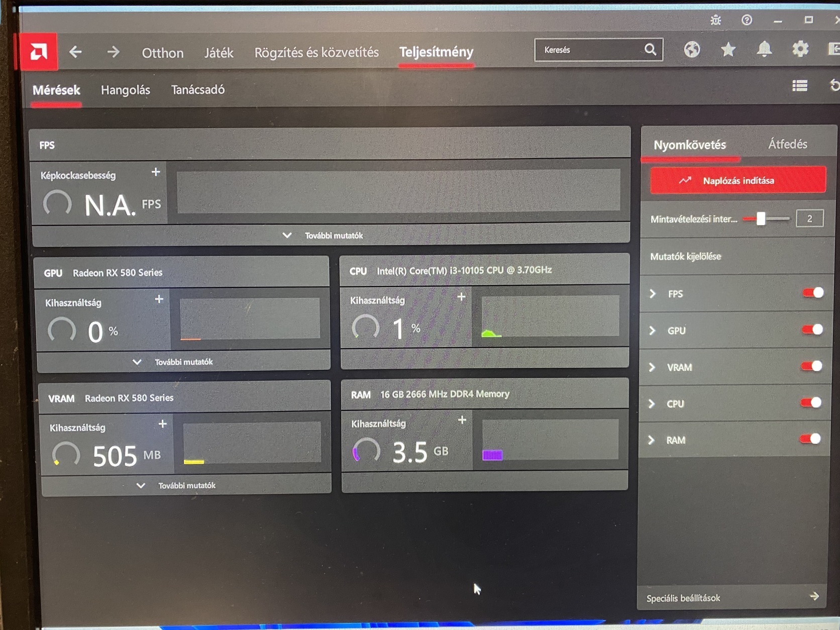Click the '505 MB' VRAM value
840x630 pixels.
coord(127,456)
